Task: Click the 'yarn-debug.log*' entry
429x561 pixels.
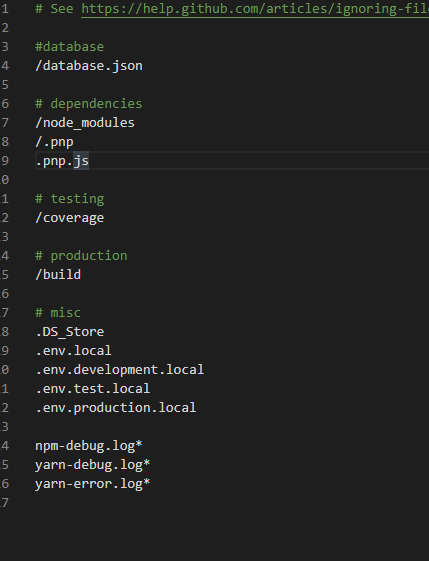Action: tap(93, 465)
